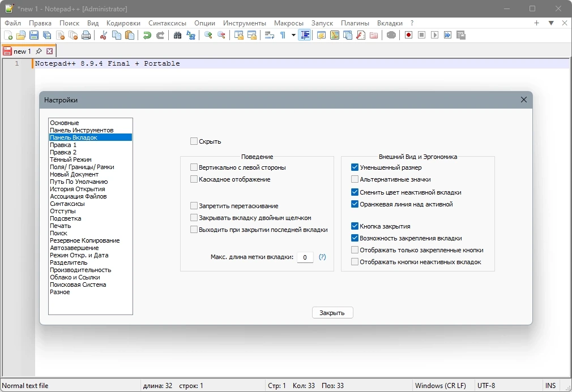The width and height of the screenshot is (572, 392).
Task: Cut selection using scissors icon
Action: click(x=104, y=35)
